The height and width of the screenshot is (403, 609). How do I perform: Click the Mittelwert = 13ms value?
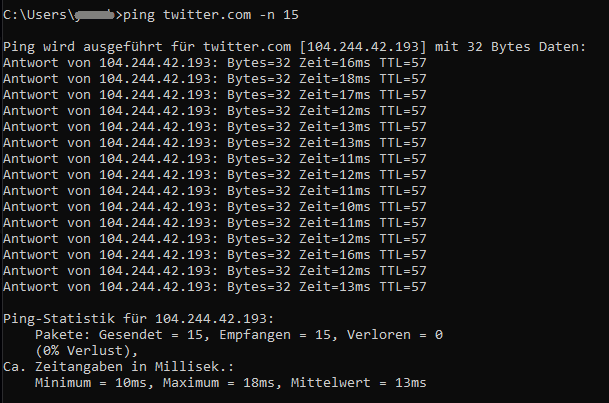pos(358,383)
